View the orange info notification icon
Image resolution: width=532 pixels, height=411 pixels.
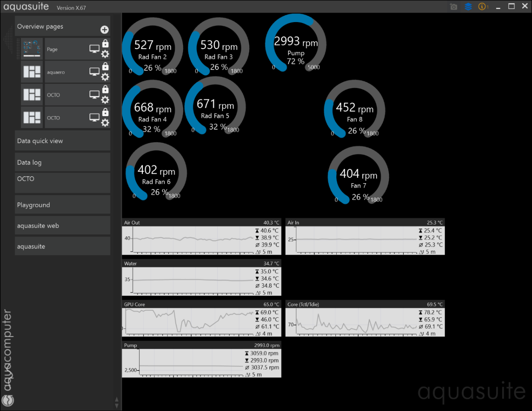481,7
